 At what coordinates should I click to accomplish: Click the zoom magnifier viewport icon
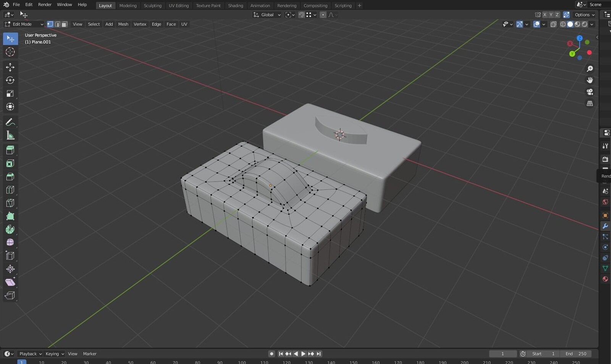coord(590,69)
